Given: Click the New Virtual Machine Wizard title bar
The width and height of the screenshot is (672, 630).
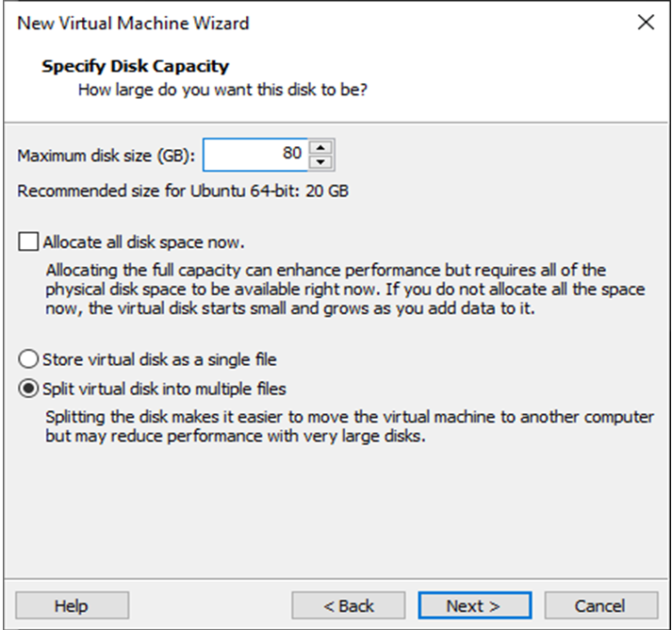Looking at the screenshot, I should [x=283, y=23].
